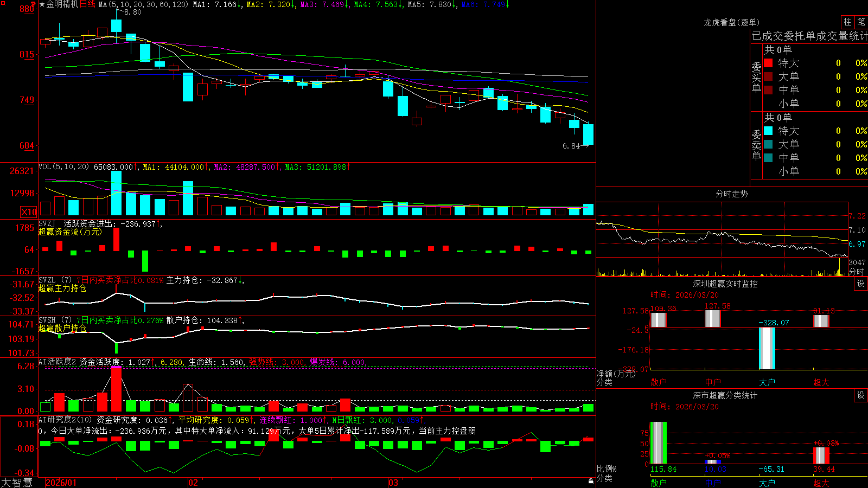Image resolution: width=868 pixels, height=488 pixels.
Task: Click the 时间: 2026/03/20 in 深圳超赢实时监控
Action: pos(685,295)
